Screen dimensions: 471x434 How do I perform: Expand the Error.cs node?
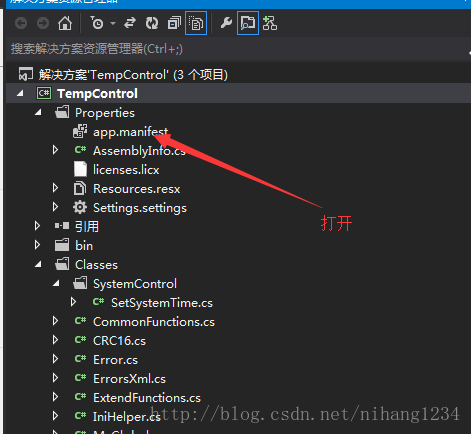point(55,359)
